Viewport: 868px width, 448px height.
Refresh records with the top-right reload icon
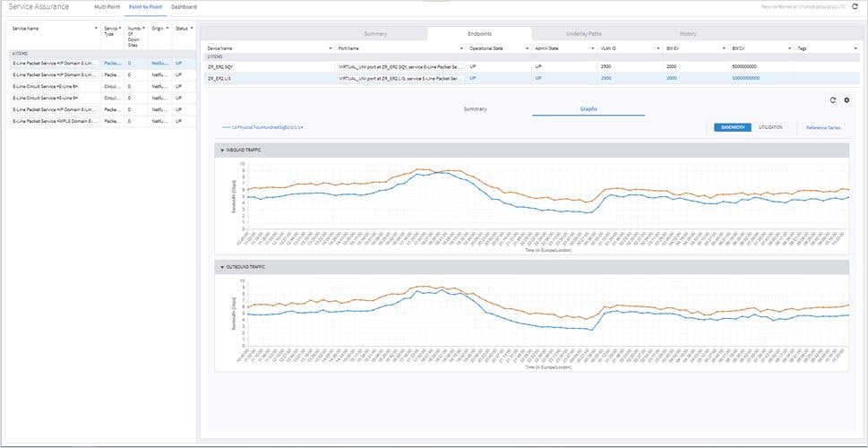855,6
